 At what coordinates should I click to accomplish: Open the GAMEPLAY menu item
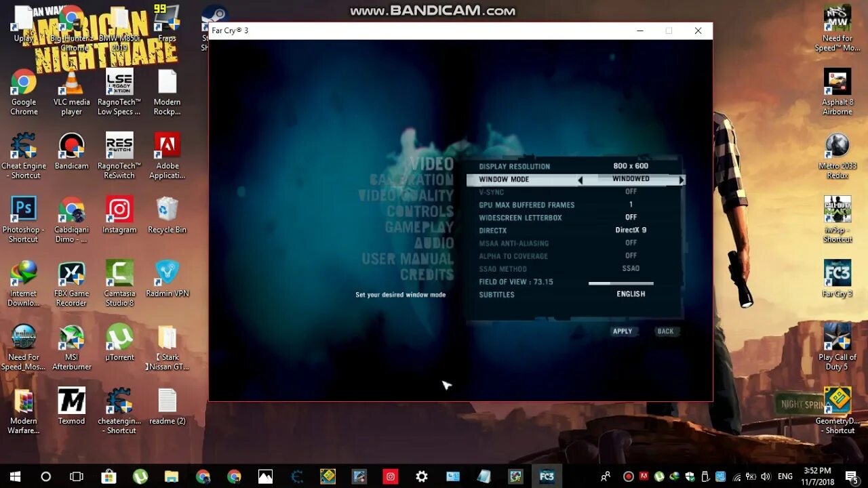(420, 227)
